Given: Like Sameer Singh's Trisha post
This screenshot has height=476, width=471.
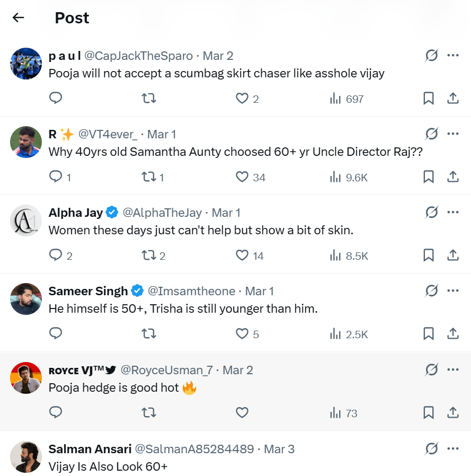Looking at the screenshot, I should point(242,334).
